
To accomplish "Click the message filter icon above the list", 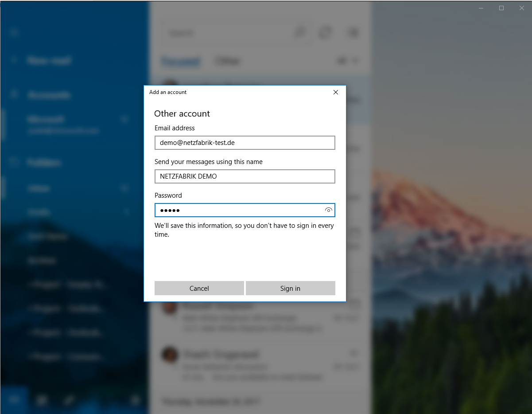I will pos(342,61).
